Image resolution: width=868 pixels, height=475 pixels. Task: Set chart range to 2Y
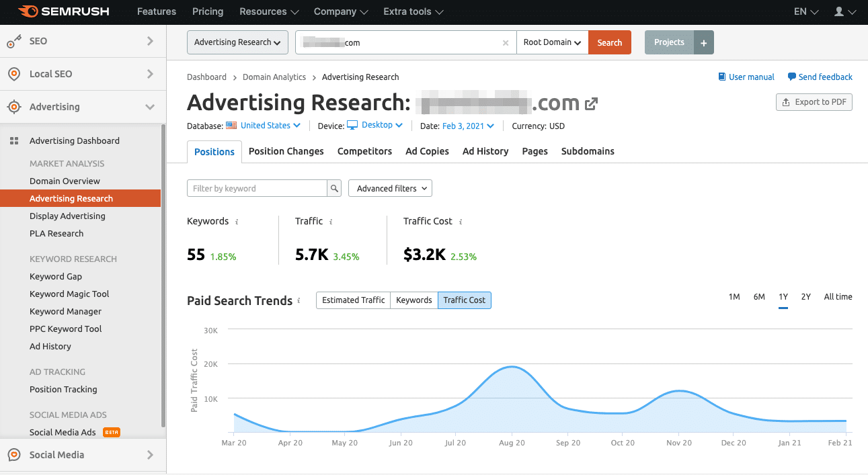tap(806, 297)
